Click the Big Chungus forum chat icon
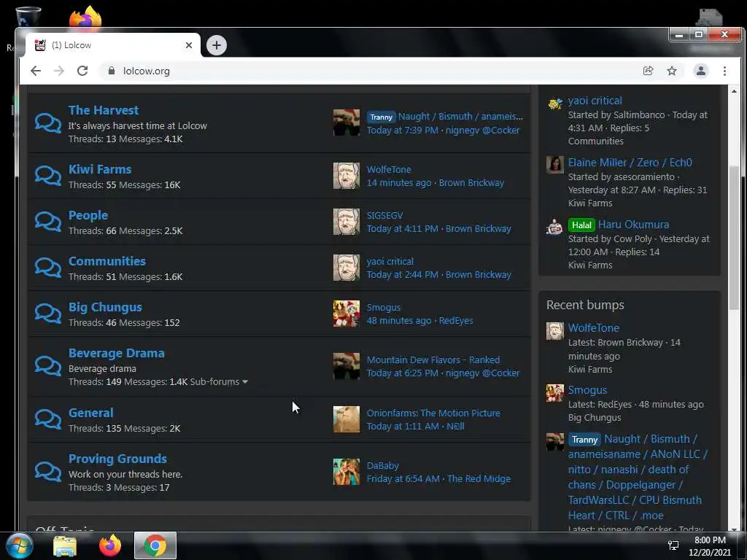 pyautogui.click(x=48, y=314)
